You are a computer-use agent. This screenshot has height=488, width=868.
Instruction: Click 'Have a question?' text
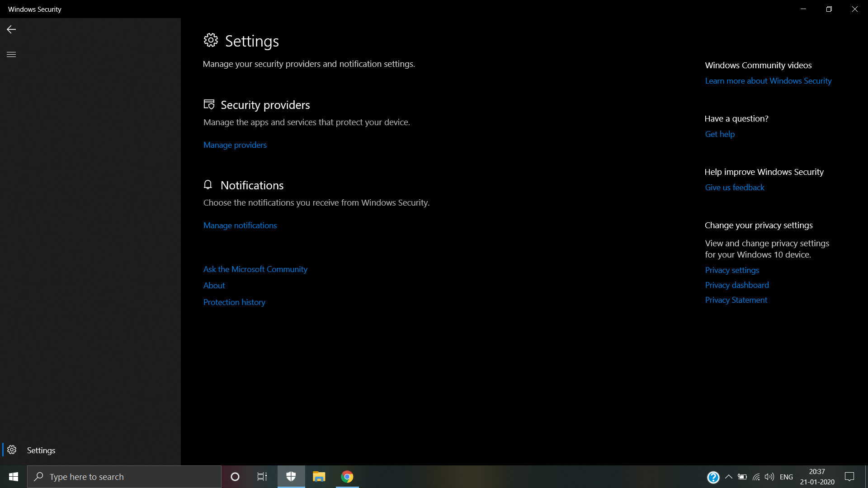tap(736, 118)
